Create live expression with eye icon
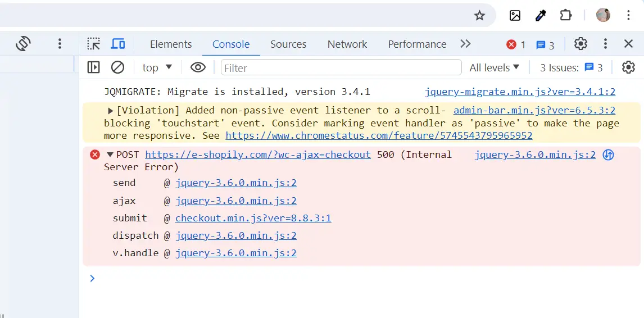644x318 pixels. [x=198, y=67]
